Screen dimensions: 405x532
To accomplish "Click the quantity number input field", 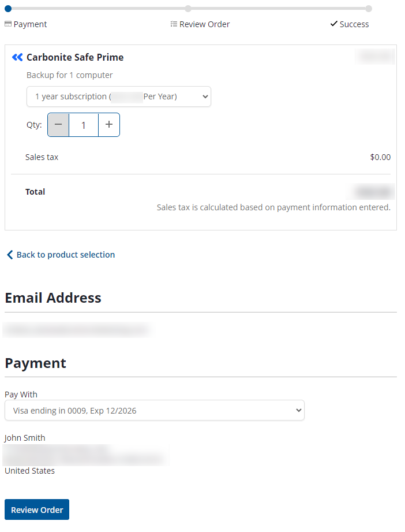I will click(84, 125).
